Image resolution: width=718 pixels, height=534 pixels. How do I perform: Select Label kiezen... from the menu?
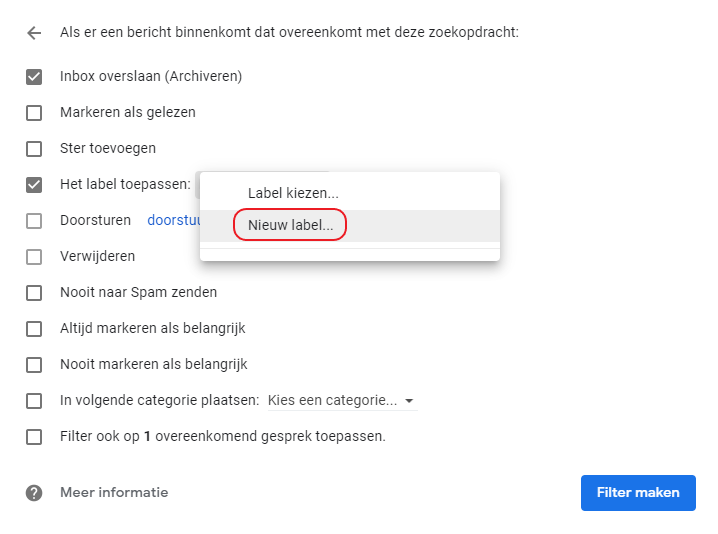tap(293, 193)
